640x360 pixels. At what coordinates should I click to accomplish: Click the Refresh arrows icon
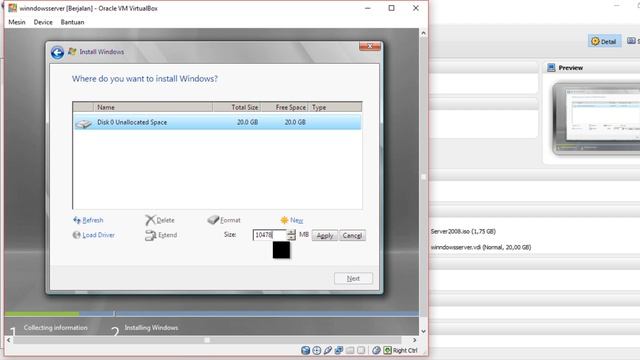[77, 220]
